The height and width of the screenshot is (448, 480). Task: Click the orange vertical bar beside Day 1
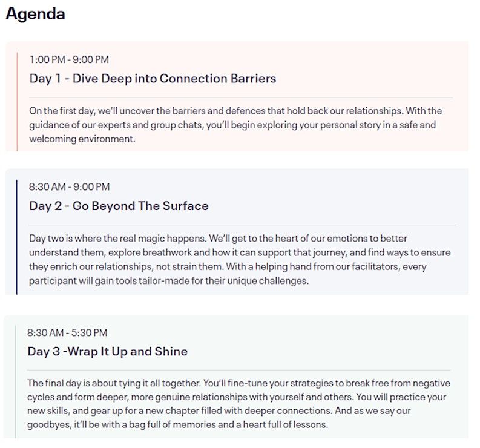pyautogui.click(x=17, y=101)
